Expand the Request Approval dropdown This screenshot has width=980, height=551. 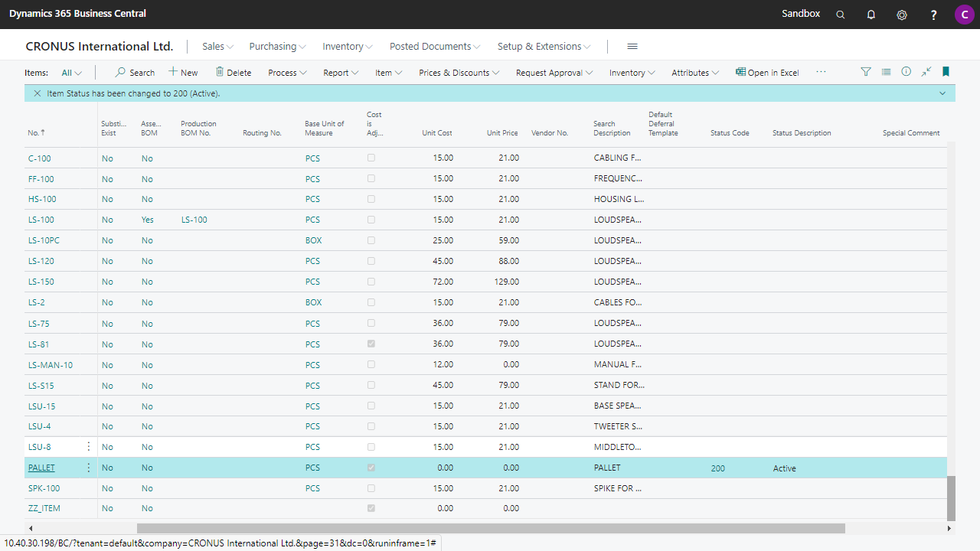pos(554,73)
